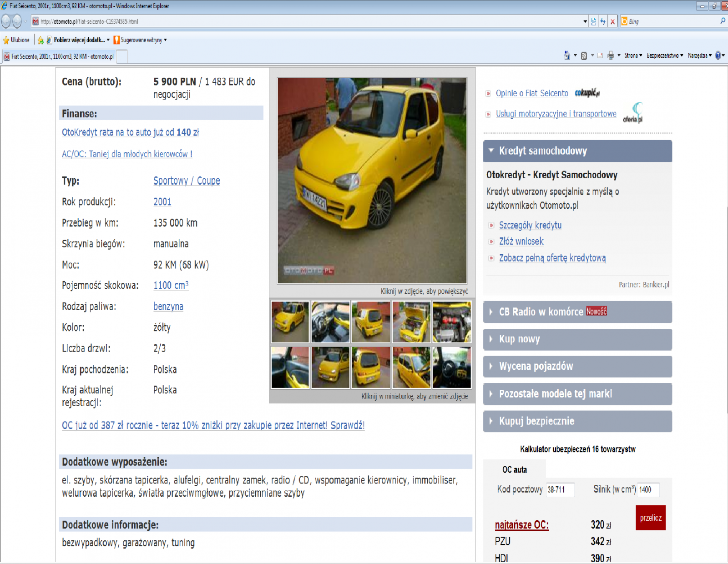Go back with the browser Back arrow
The width and height of the screenshot is (728, 564).
pos(6,21)
